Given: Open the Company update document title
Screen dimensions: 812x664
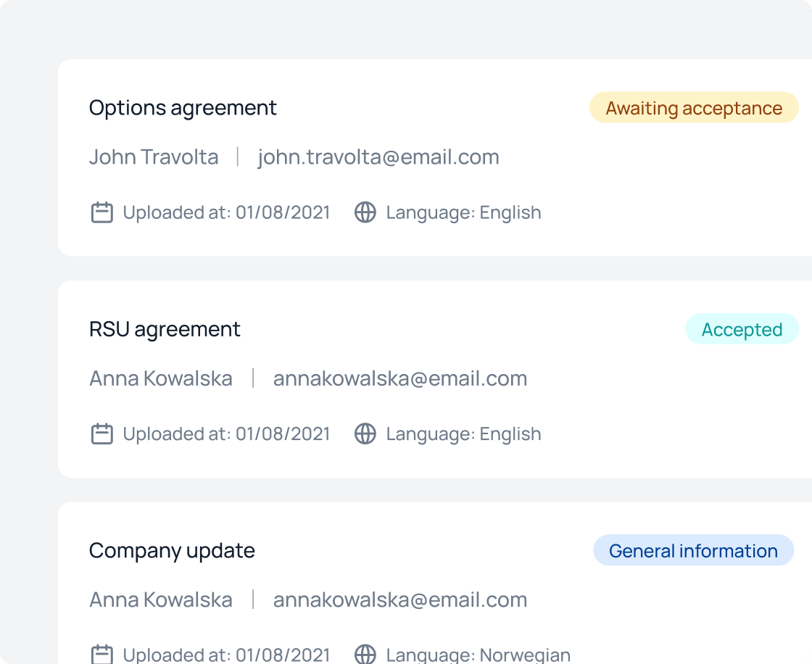Looking at the screenshot, I should tap(172, 551).
